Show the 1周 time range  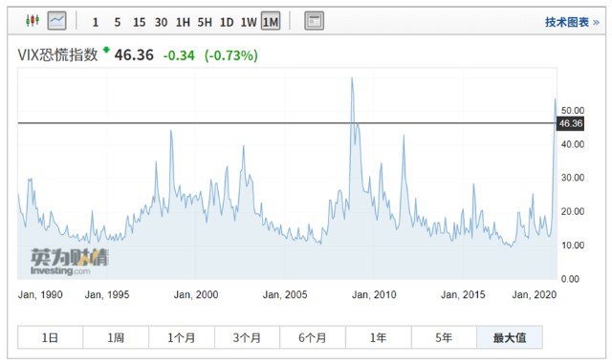(x=116, y=337)
